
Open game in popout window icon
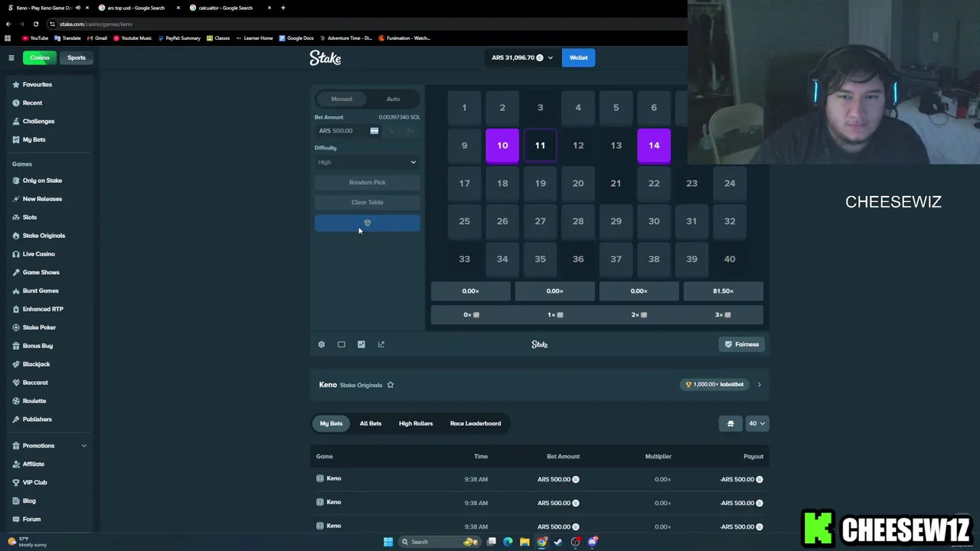381,344
